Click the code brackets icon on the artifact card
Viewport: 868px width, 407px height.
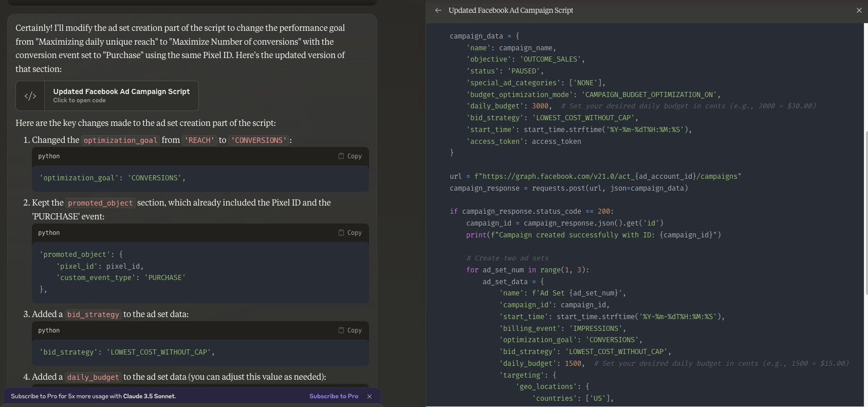click(x=30, y=96)
